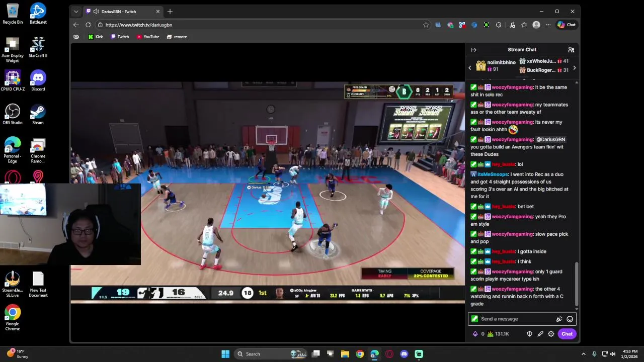The width and height of the screenshot is (644, 362).
Task: Open Steam desktop shortcut
Action: [38, 114]
